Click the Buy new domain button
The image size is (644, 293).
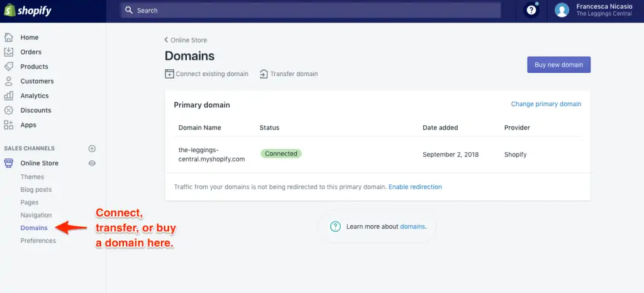tap(558, 65)
